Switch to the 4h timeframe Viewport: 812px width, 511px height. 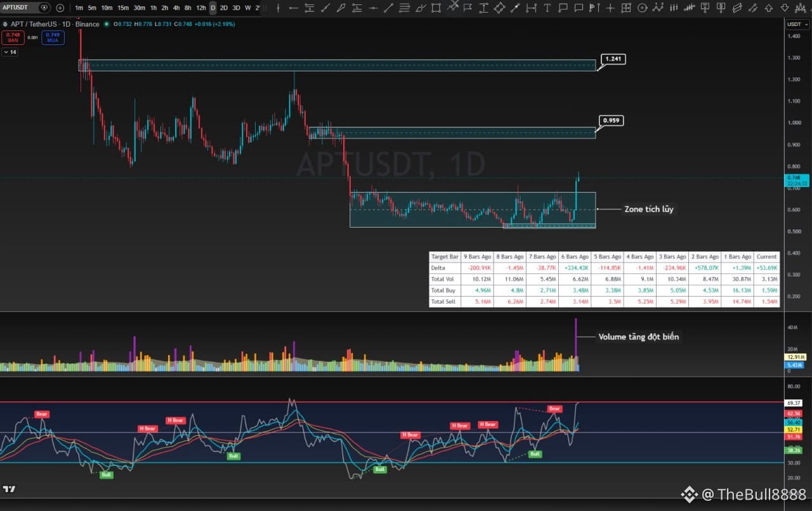click(x=176, y=8)
